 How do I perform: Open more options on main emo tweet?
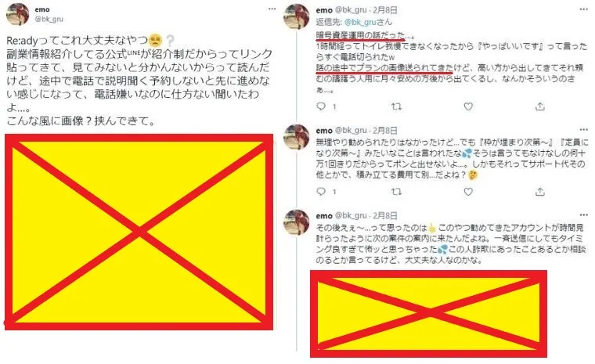[x=272, y=9]
